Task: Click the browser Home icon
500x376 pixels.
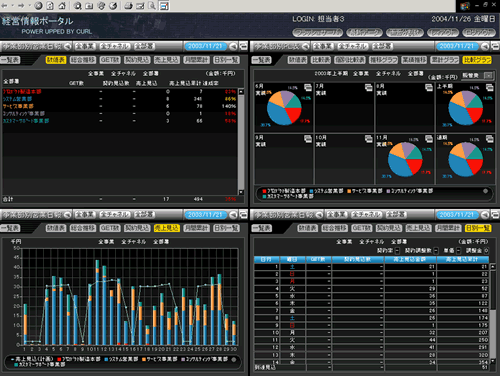Action: click(62, 5)
